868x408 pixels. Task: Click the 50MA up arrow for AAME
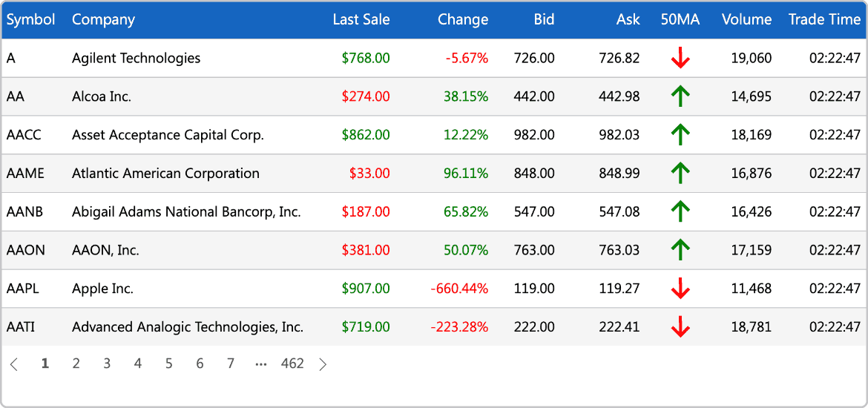click(x=680, y=174)
